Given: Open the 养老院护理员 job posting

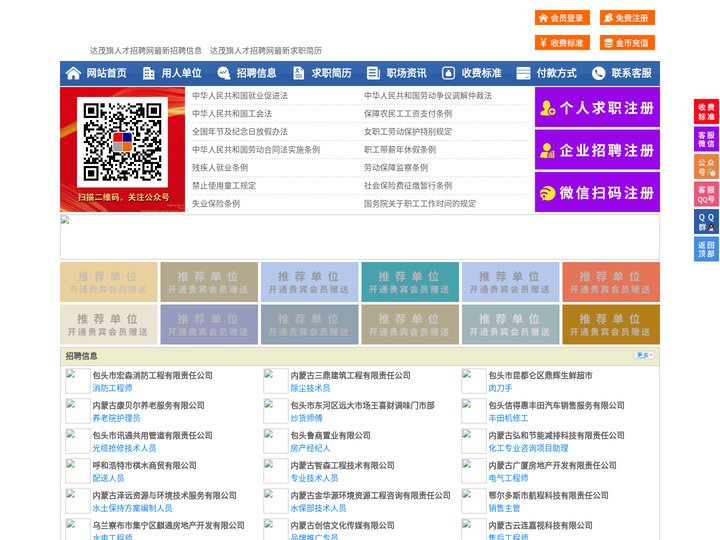Looking at the screenshot, I should (x=117, y=418).
